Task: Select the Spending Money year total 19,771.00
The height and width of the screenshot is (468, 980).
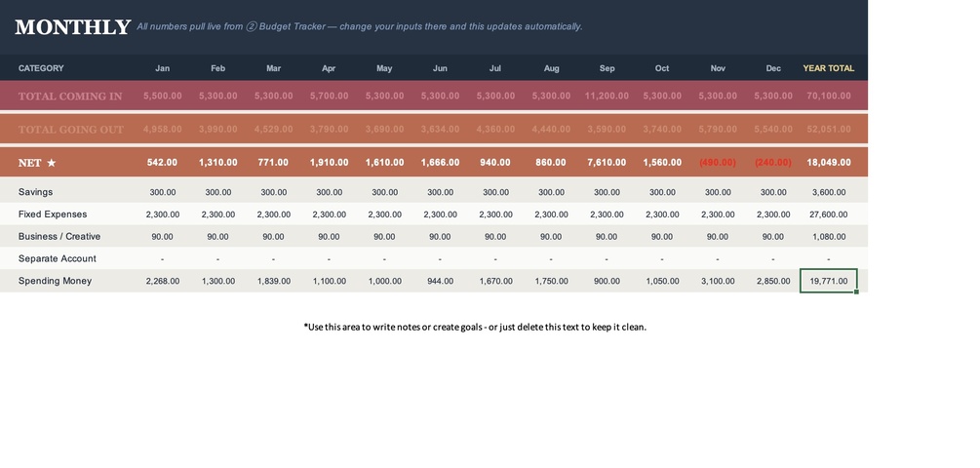Action: tap(828, 281)
